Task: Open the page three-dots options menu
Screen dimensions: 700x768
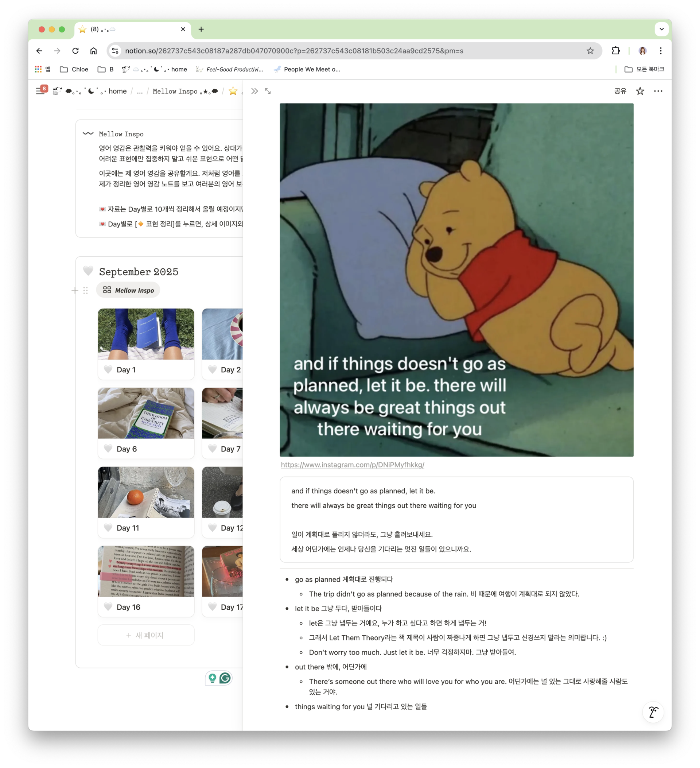Action: click(x=658, y=91)
